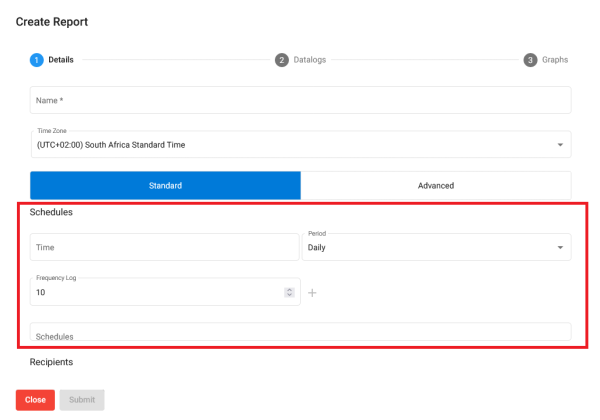Select the Daily period combo box
Image resolution: width=600 pixels, height=420 pixels.
pyautogui.click(x=437, y=247)
